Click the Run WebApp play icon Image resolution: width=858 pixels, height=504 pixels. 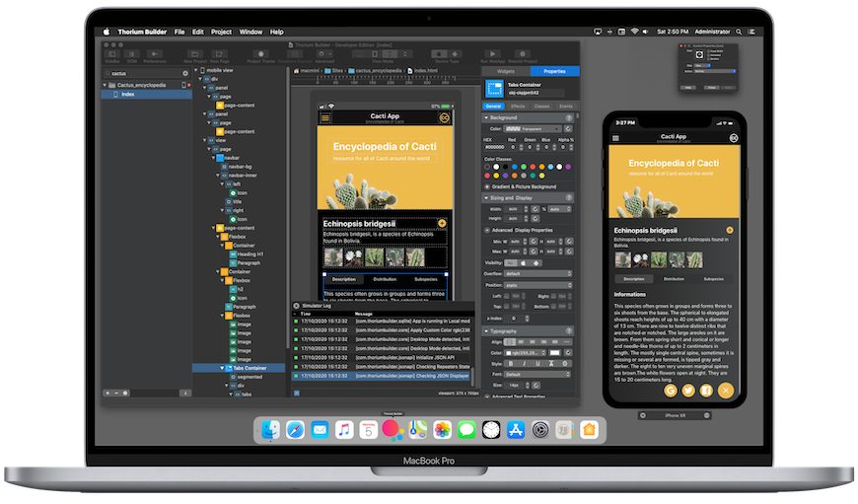tap(492, 54)
